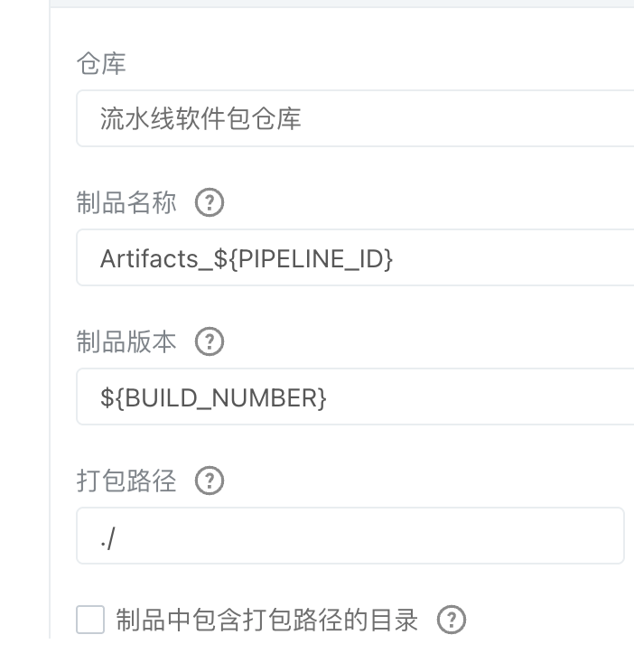Click the ${BUILD_NUMBER} value text
The width and height of the screenshot is (634, 672).
(213, 398)
